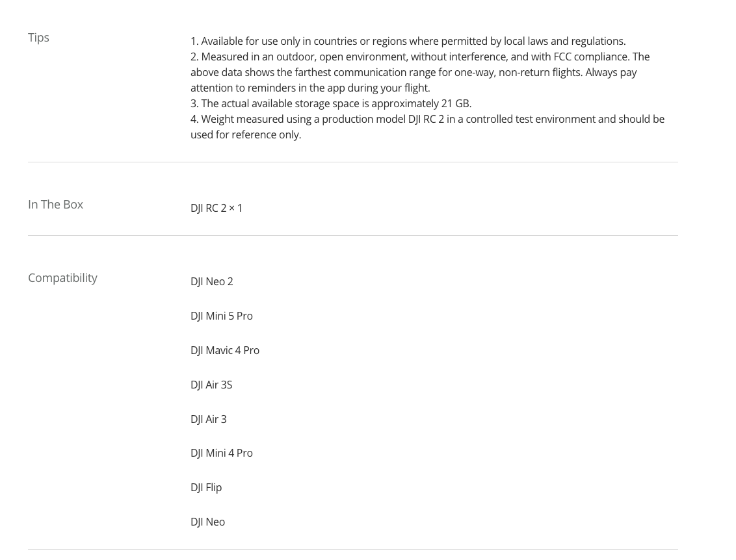Click the divider line below the Tips section
The height and width of the screenshot is (560, 736).
[x=353, y=162]
